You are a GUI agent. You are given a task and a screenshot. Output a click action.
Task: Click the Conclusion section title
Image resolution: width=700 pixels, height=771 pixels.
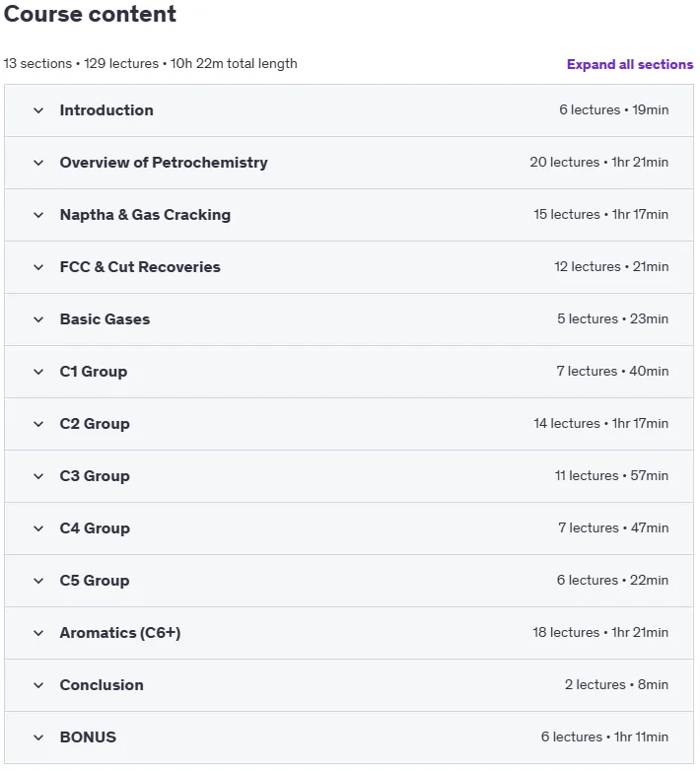tap(102, 685)
